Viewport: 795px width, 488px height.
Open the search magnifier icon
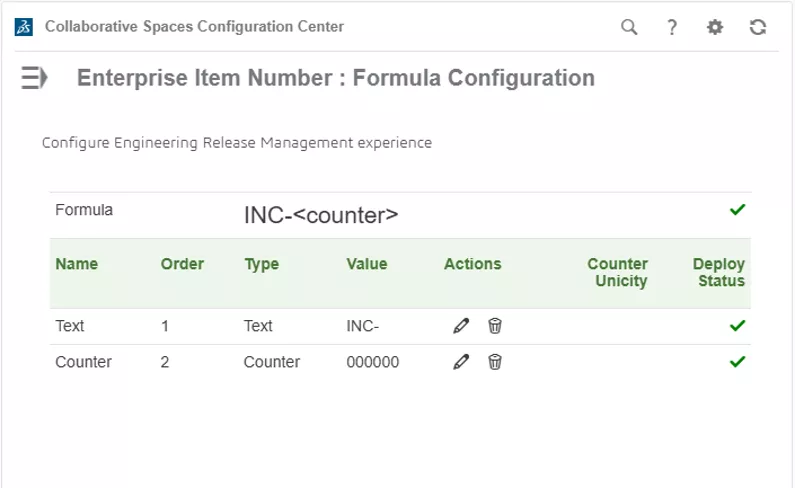629,27
